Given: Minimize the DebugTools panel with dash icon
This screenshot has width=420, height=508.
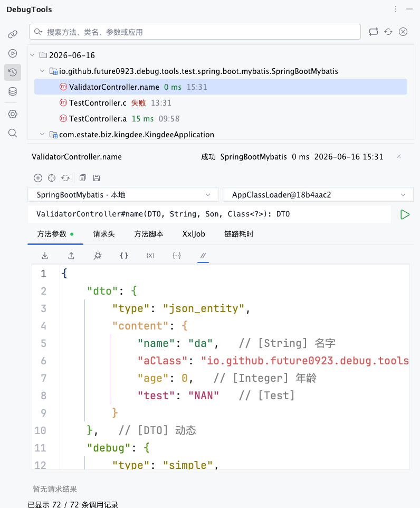Looking at the screenshot, I should tap(409, 9).
